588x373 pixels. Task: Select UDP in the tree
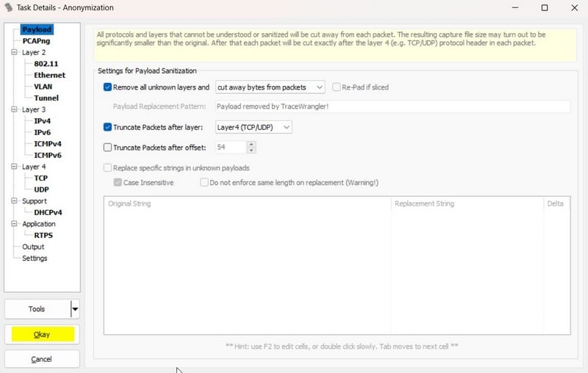(x=41, y=189)
